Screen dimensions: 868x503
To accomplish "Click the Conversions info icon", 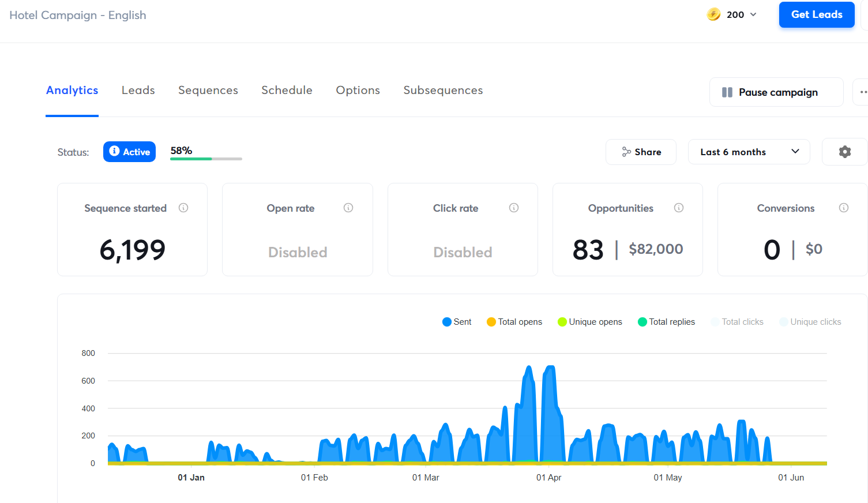I will [x=844, y=208].
